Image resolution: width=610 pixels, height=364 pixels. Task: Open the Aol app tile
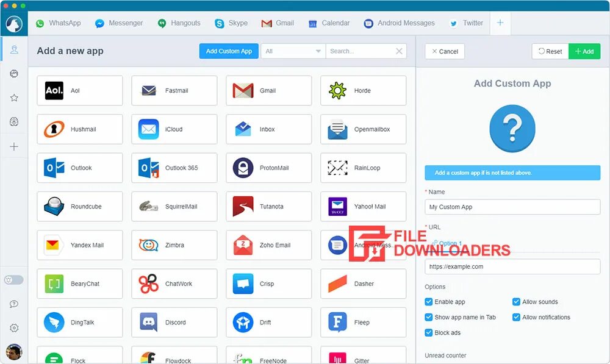click(80, 91)
